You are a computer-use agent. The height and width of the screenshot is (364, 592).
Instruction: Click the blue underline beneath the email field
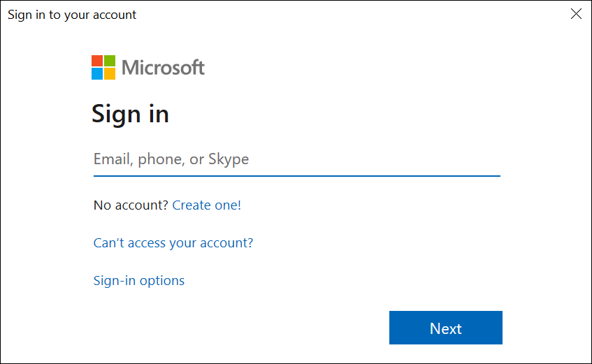pyautogui.click(x=297, y=175)
